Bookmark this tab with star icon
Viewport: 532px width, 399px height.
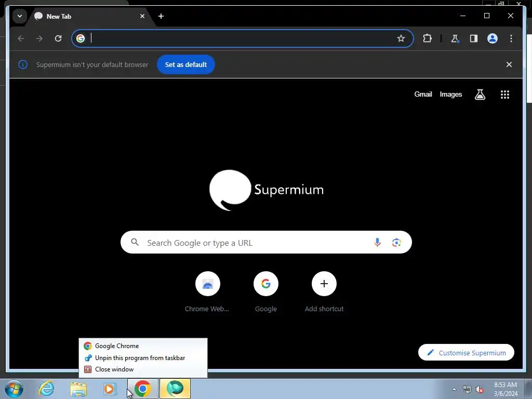click(401, 38)
